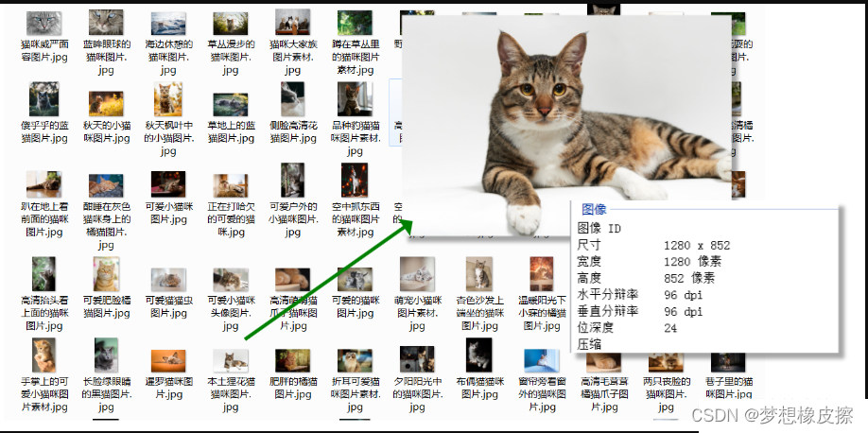This screenshot has height=433, width=868.
Task: Select the 夕阳阳光中的猫咪图片.jpg file
Action: tap(417, 380)
